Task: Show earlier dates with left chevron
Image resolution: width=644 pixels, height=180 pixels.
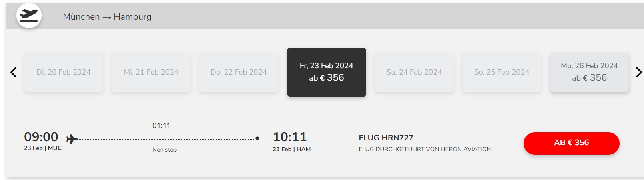Action: coord(14,72)
